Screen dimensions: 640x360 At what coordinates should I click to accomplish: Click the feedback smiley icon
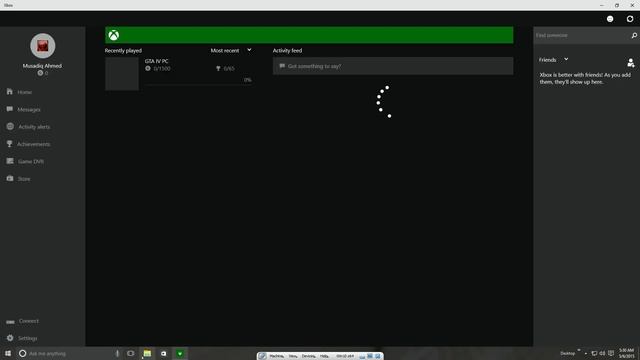tap(610, 19)
